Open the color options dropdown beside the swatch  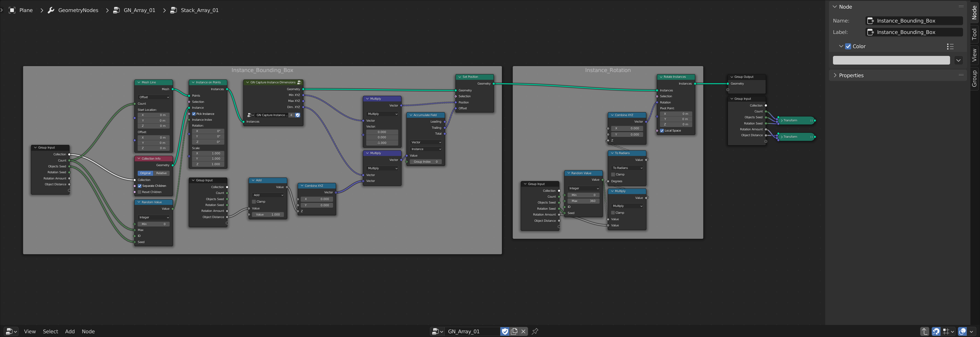[958, 60]
